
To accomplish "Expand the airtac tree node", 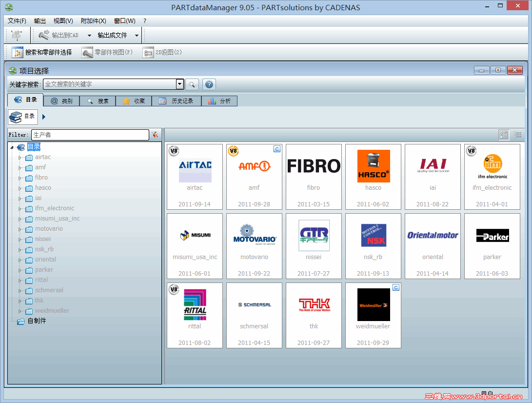I will tap(20, 158).
